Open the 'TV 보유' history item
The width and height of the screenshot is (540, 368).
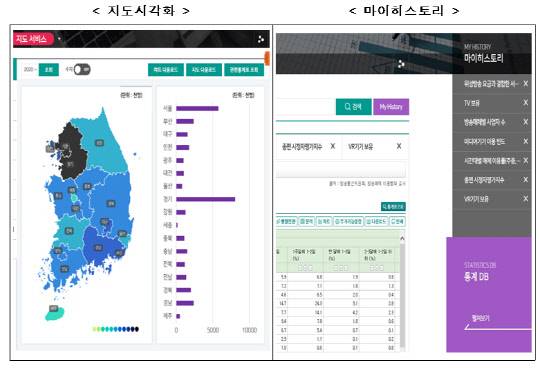472,103
